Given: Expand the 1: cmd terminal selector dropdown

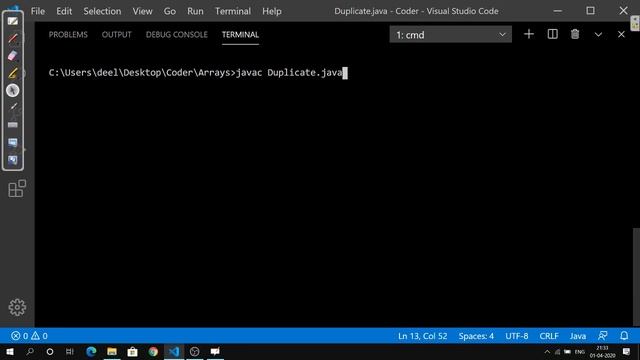Looking at the screenshot, I should click(x=450, y=35).
